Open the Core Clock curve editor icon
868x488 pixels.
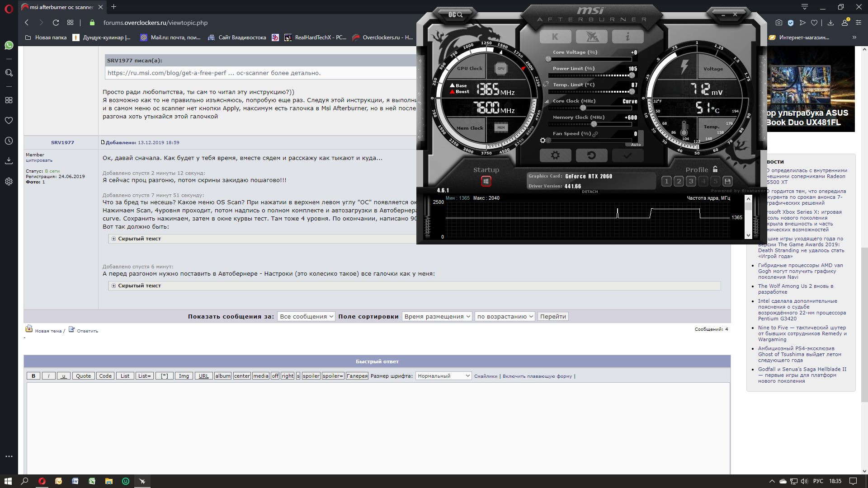547,101
